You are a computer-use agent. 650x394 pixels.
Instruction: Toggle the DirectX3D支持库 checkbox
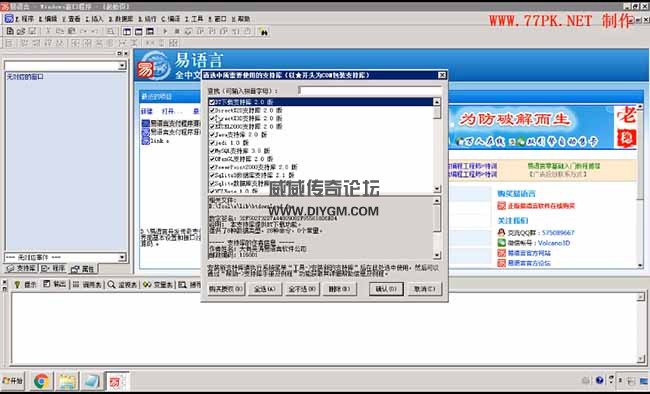[212, 118]
